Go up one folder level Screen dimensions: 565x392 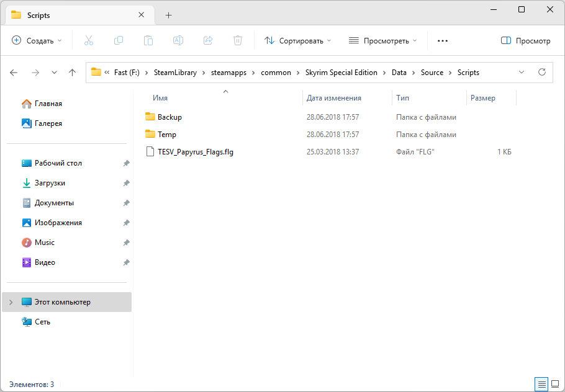[x=72, y=73]
